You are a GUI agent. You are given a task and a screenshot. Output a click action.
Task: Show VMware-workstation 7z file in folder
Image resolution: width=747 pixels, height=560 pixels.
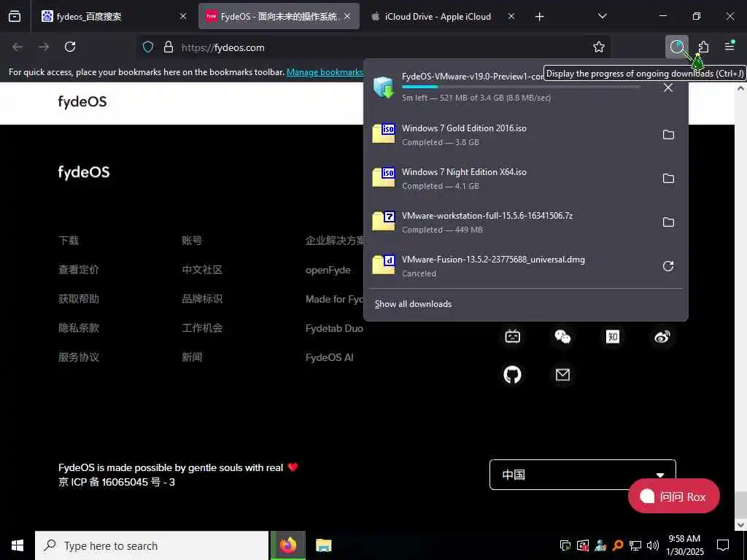[x=668, y=222]
